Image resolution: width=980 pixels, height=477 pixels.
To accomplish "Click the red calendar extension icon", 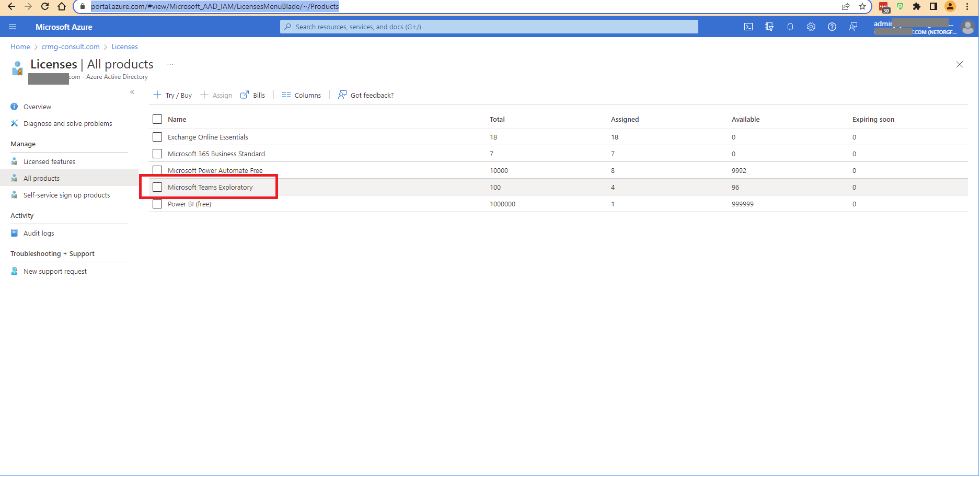I will [x=884, y=7].
